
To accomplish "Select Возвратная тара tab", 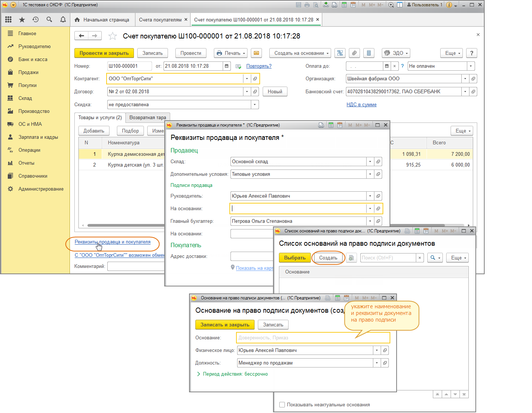I will click(148, 117).
